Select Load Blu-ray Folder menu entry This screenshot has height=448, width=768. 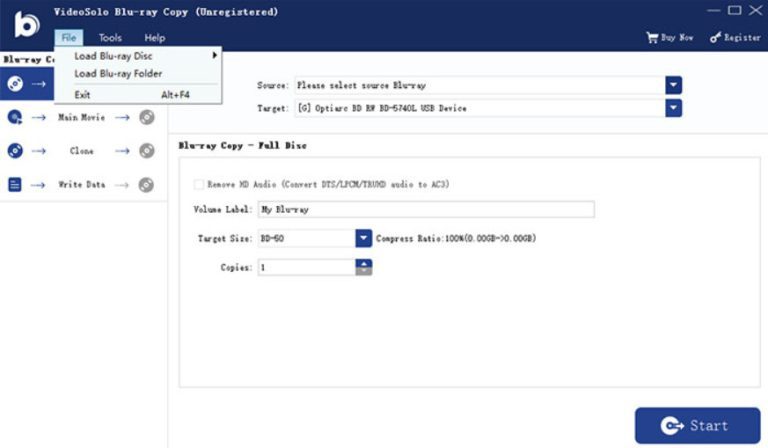point(118,73)
